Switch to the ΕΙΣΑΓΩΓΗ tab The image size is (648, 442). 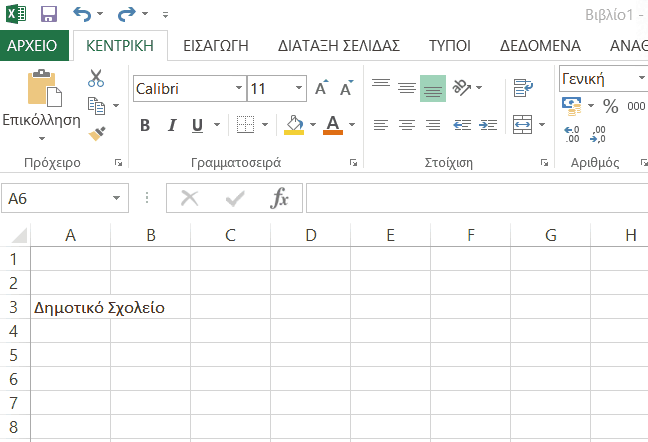pos(207,46)
